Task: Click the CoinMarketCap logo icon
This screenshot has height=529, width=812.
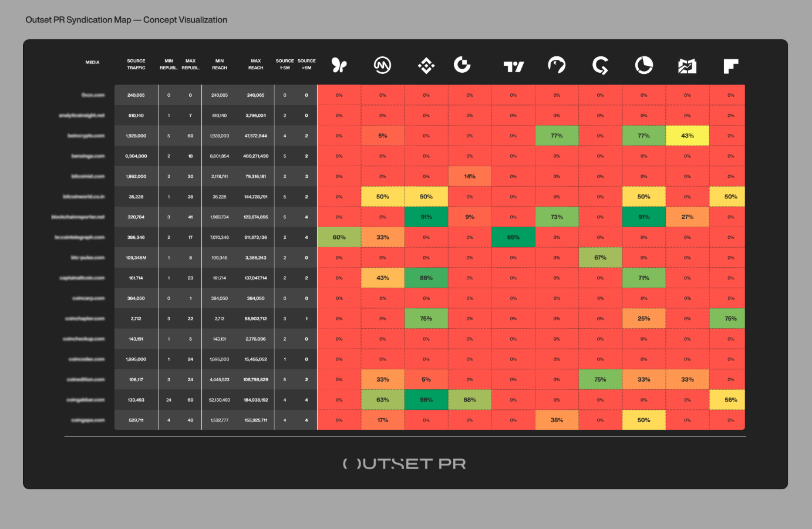Action: 383,65
